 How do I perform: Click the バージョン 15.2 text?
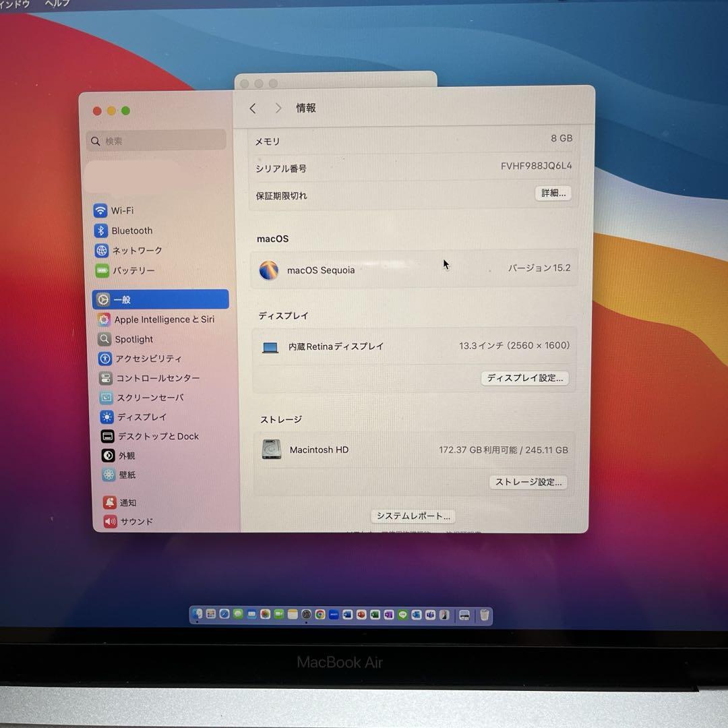click(x=539, y=268)
